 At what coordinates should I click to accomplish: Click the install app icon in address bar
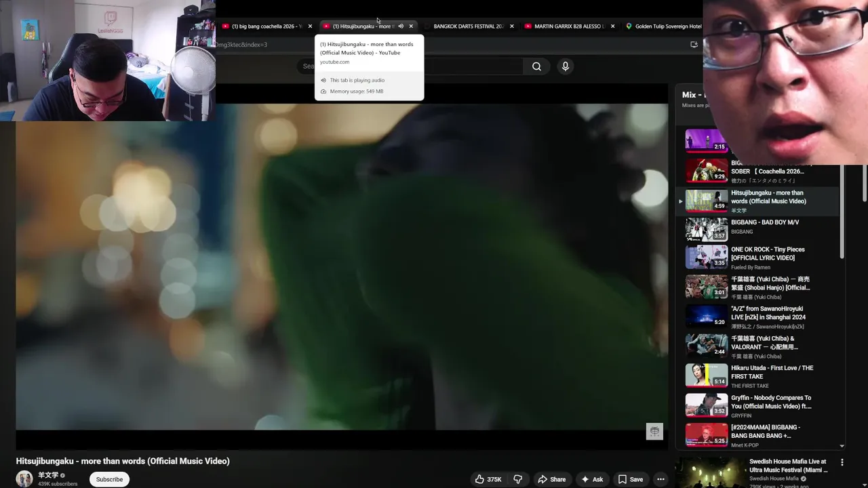point(694,45)
